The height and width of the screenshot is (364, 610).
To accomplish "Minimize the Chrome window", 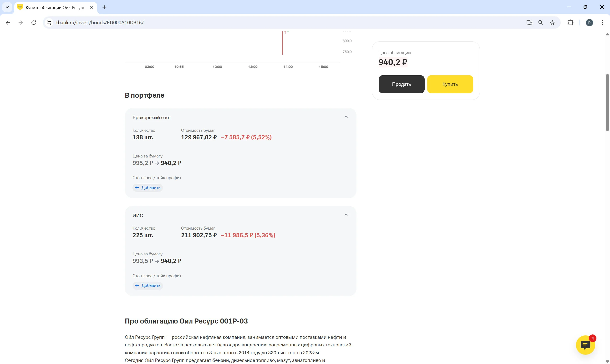I will [x=569, y=7].
